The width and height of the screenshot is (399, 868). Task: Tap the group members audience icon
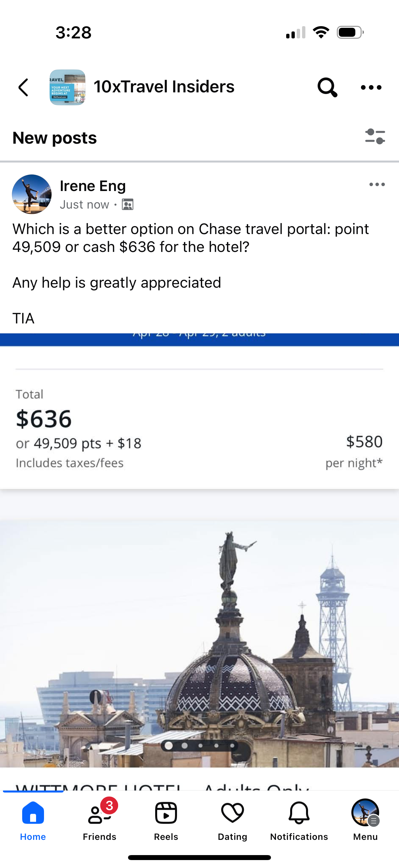(128, 205)
